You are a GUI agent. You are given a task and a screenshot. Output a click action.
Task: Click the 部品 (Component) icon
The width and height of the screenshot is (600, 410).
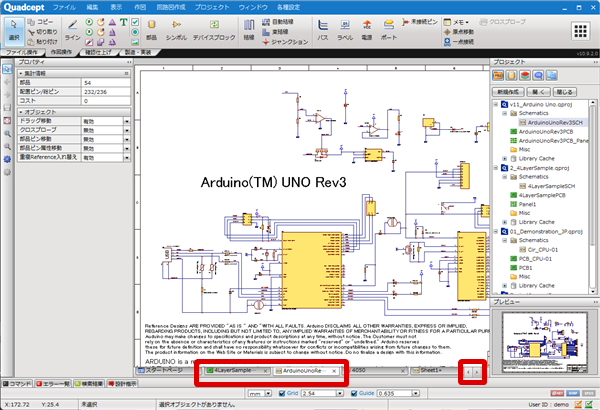152,30
